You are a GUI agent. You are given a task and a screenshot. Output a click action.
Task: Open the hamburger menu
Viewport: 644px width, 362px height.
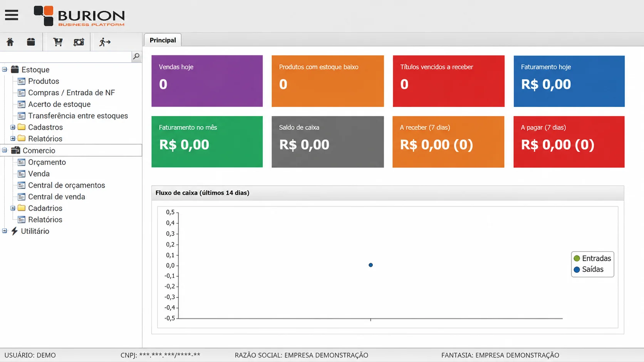[12, 15]
